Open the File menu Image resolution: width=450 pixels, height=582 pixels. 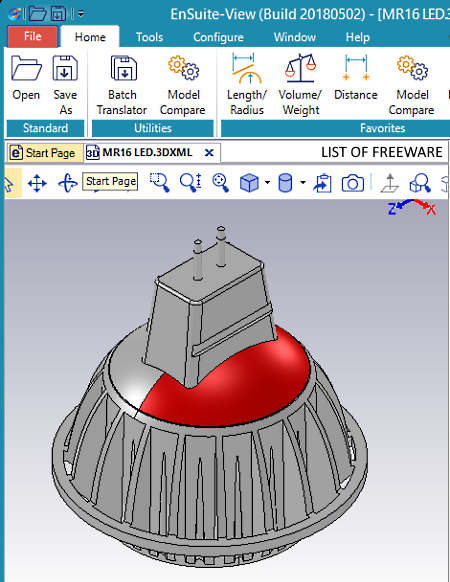33,36
